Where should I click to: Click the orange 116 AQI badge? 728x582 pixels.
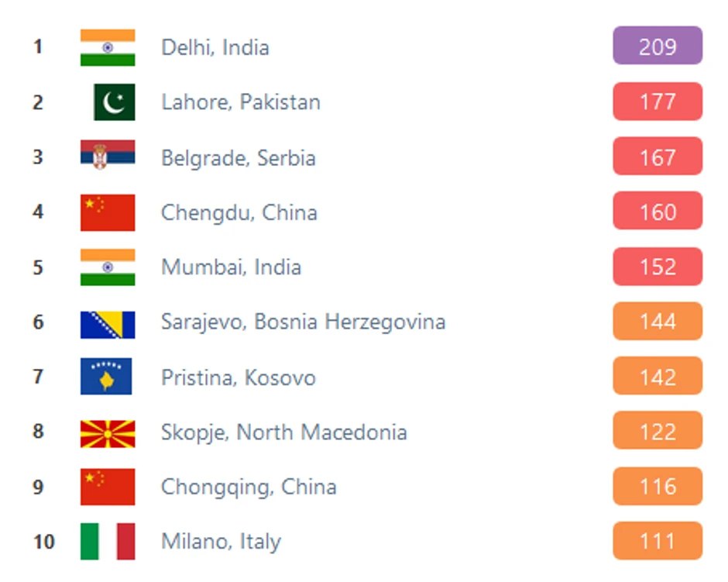coord(658,487)
